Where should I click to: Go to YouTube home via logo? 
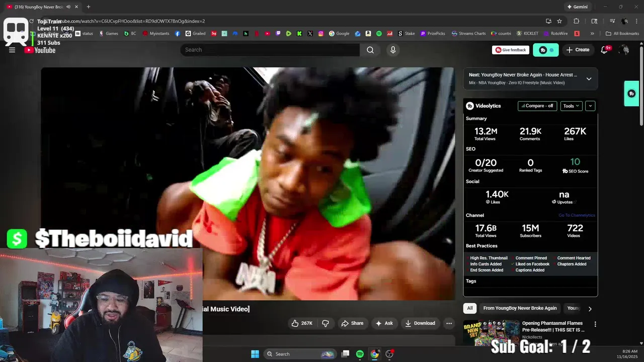tap(40, 50)
